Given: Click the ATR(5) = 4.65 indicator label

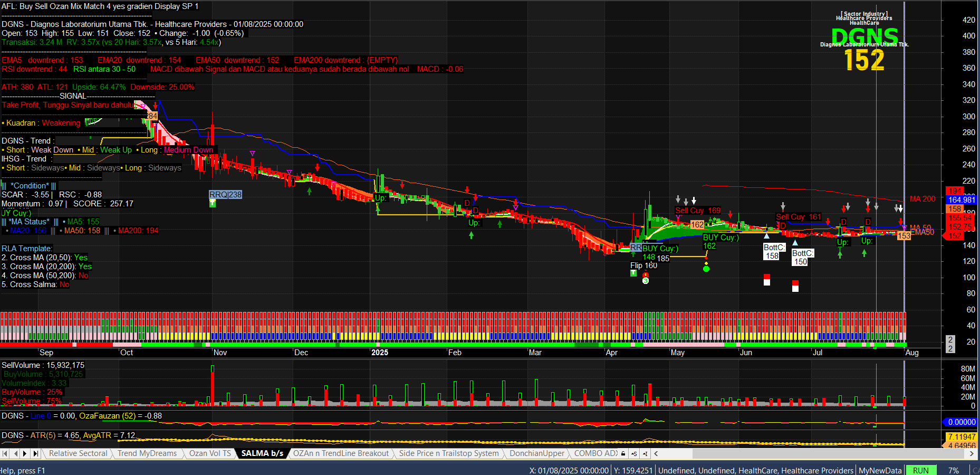Looking at the screenshot, I should pos(55,435).
